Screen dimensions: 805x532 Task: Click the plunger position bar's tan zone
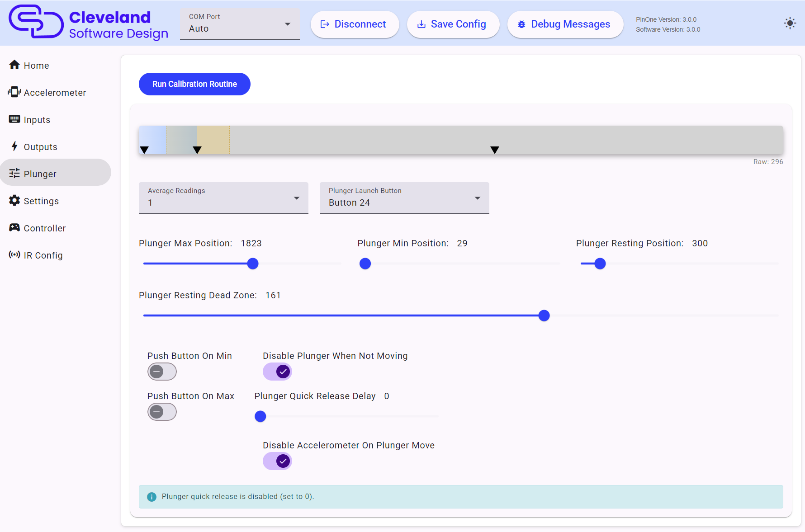213,140
